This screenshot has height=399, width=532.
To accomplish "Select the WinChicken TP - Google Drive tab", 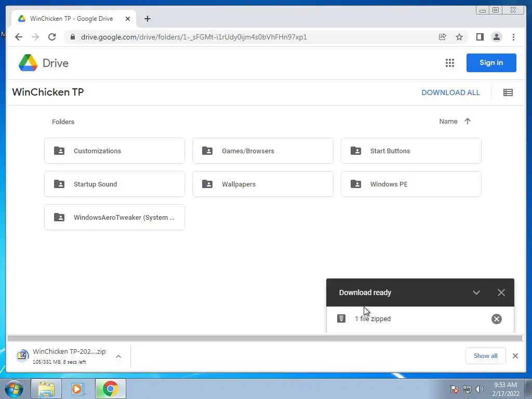I will [x=74, y=19].
